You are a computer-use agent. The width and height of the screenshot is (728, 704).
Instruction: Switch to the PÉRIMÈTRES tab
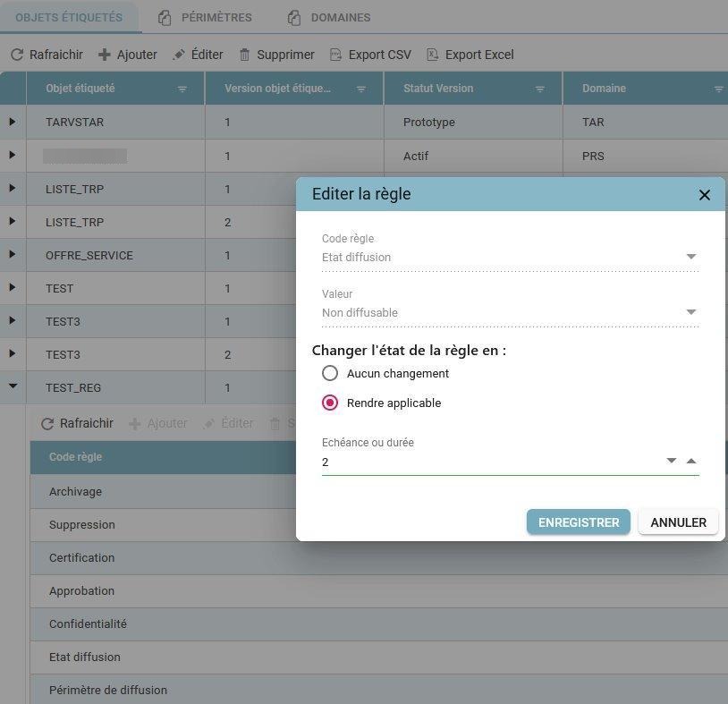[x=205, y=18]
